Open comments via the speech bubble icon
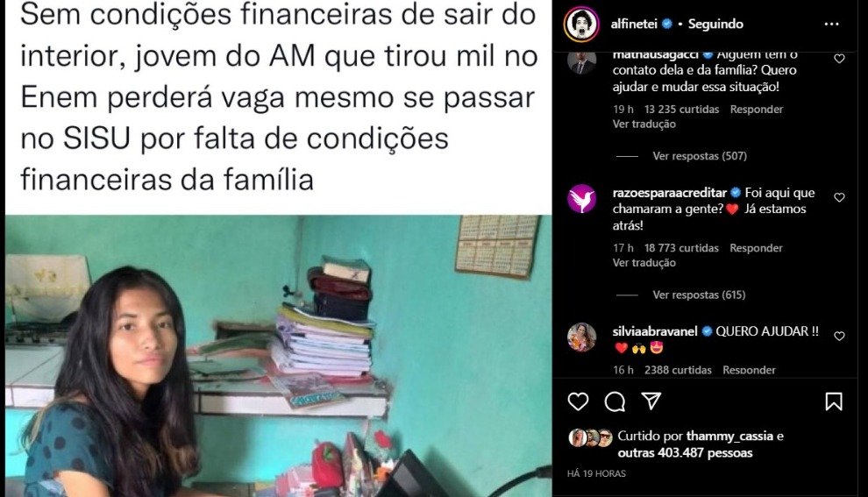 pyautogui.click(x=615, y=401)
